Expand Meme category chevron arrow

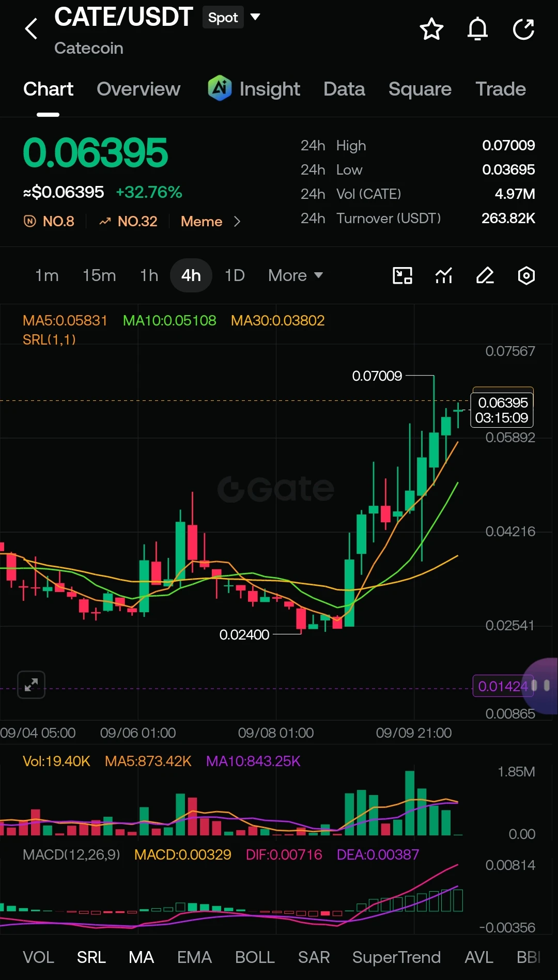pyautogui.click(x=237, y=221)
